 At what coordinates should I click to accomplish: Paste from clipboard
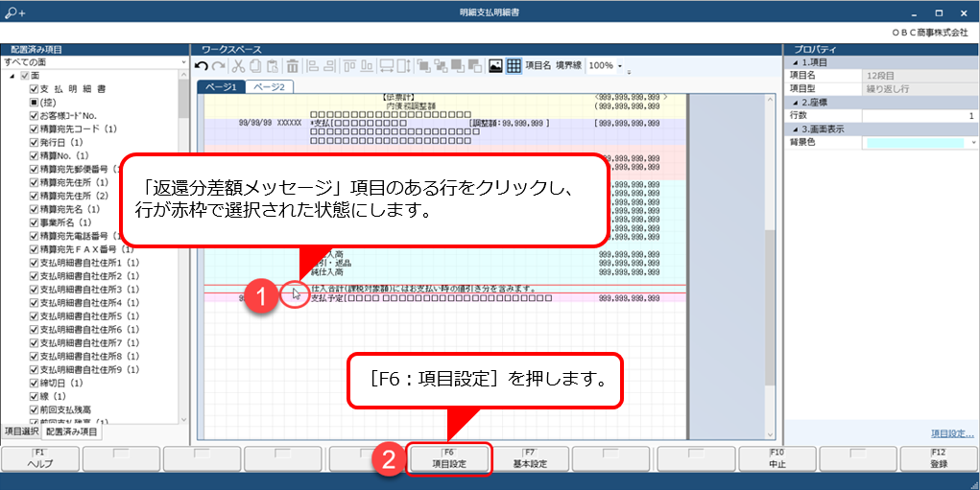pos(273,65)
